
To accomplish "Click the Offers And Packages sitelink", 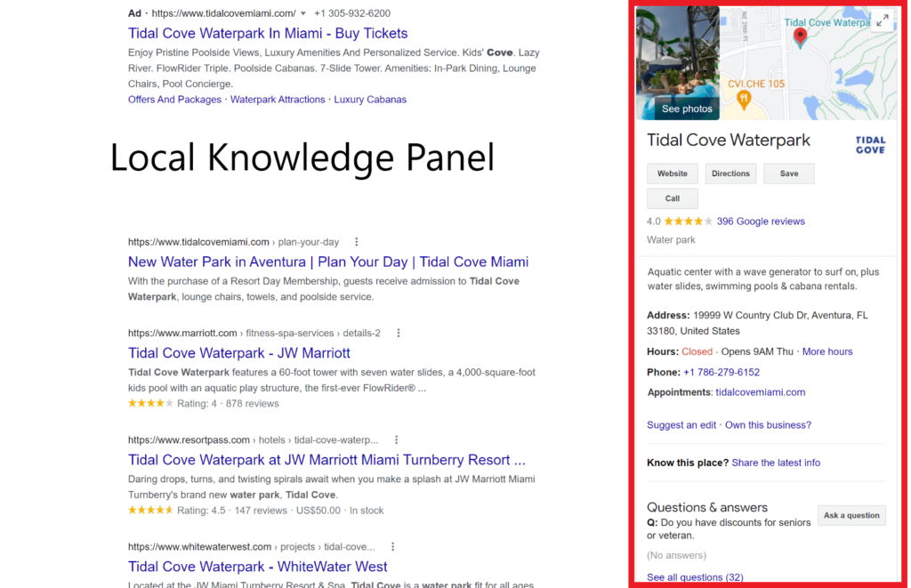I will (175, 100).
